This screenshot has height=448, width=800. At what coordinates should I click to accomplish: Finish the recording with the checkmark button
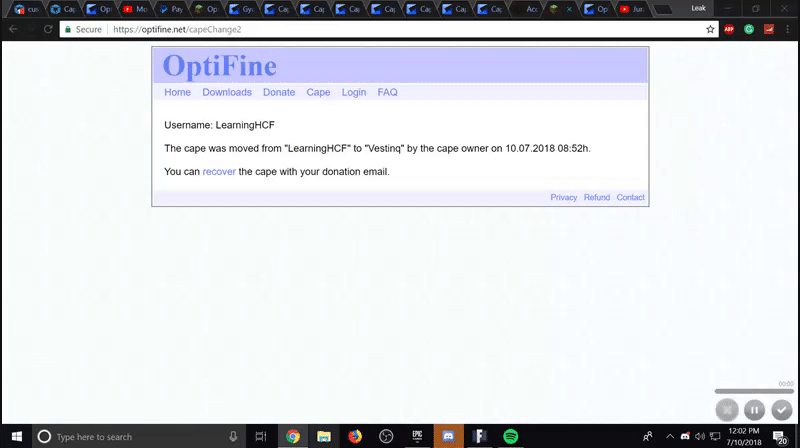point(781,410)
